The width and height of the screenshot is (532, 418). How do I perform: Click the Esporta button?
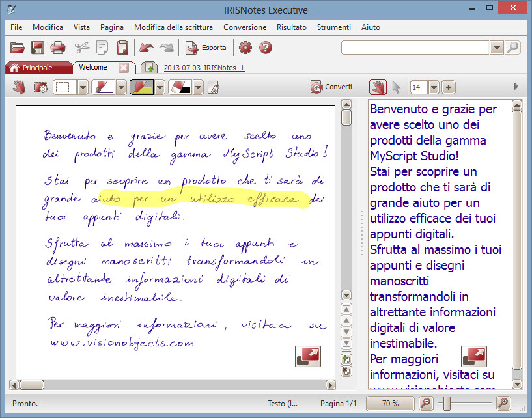coord(206,48)
